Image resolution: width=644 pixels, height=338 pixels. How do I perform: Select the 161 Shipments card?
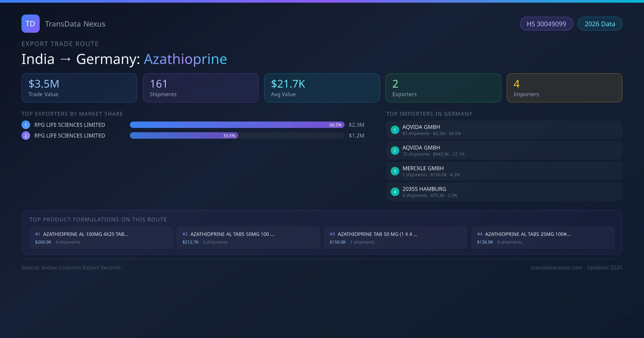[200, 88]
